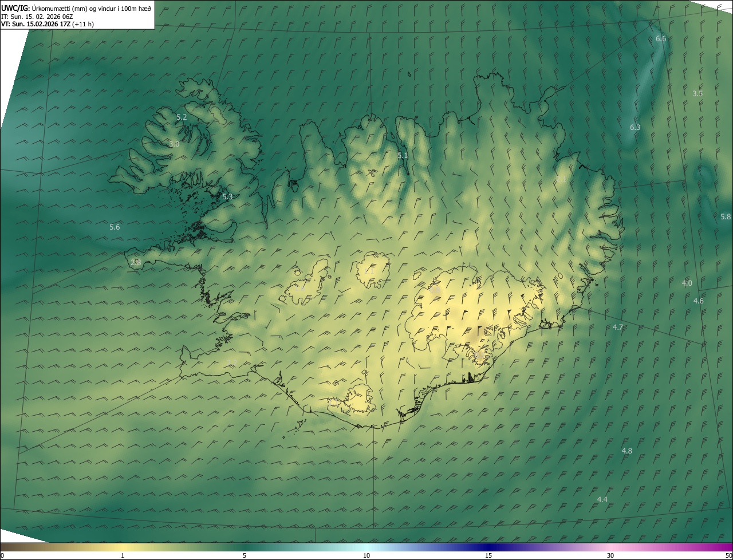Select the 5.8 value label on the east side

tap(726, 216)
